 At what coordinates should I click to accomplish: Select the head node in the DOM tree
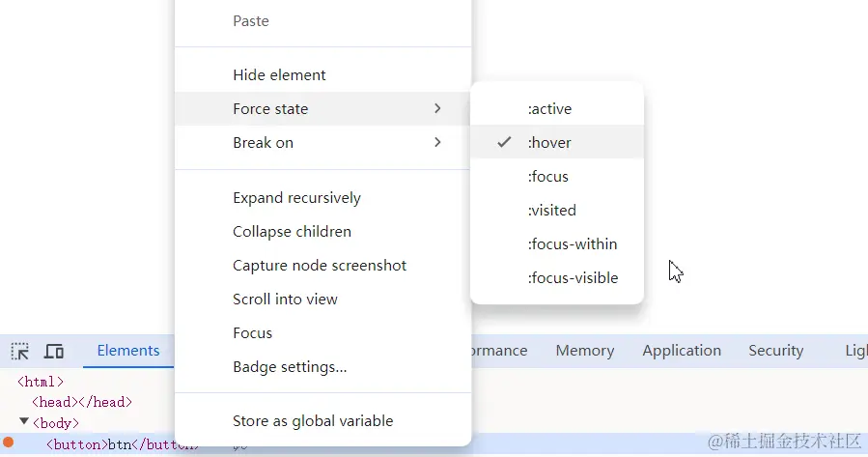[81, 402]
